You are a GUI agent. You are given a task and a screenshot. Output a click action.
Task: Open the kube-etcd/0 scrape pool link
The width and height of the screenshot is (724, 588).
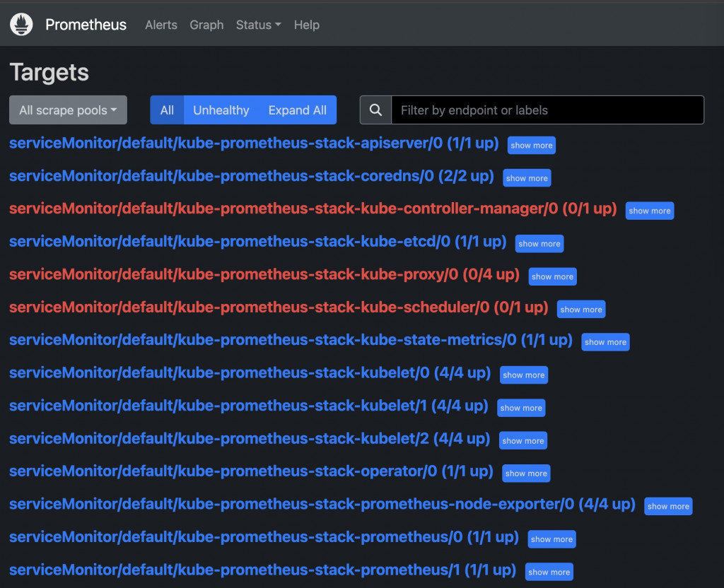[x=257, y=242]
